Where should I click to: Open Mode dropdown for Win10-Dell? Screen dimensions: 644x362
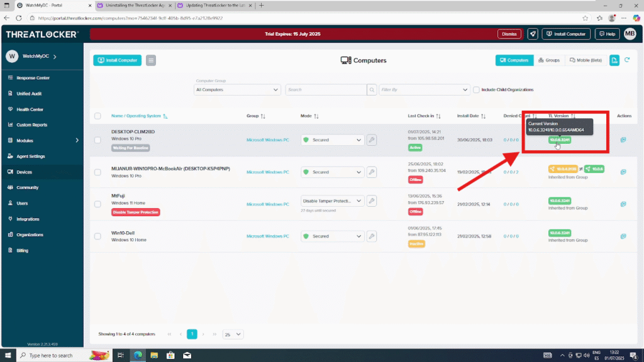[332, 236]
